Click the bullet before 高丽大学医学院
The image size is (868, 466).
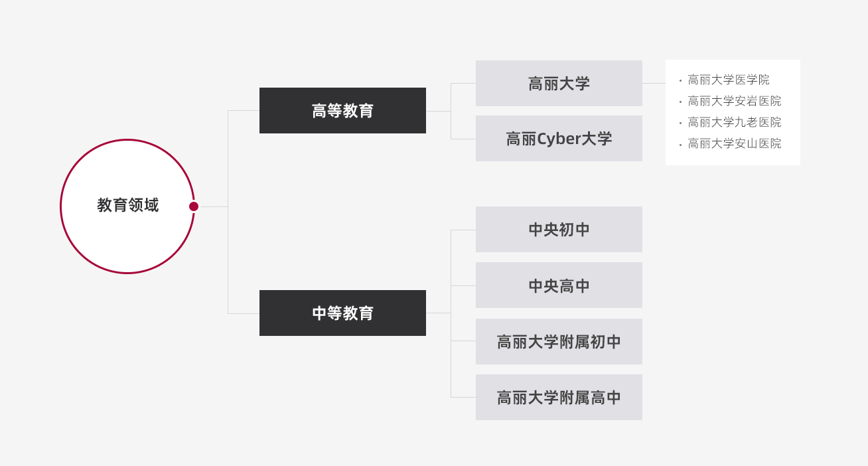coord(680,81)
